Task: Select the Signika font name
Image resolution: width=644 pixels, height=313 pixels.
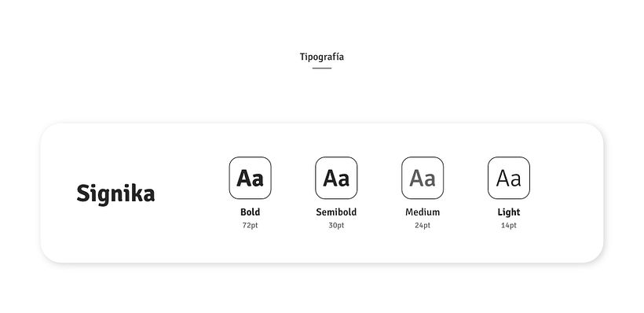Action: [115, 193]
